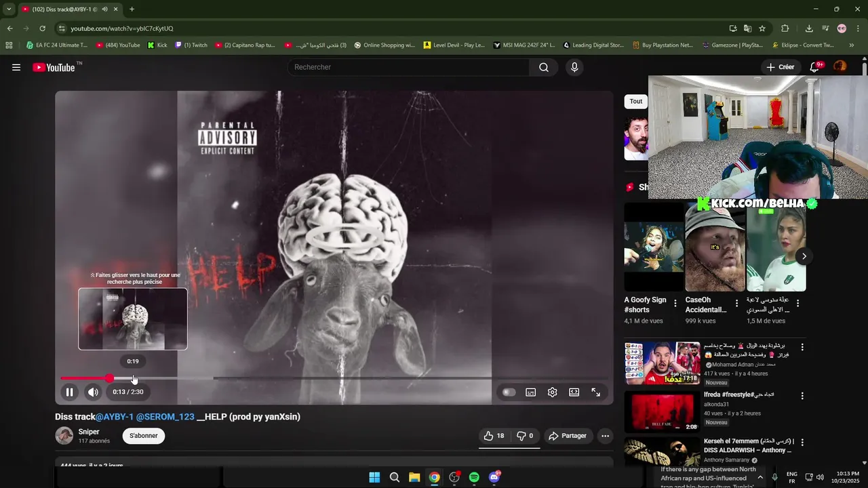The width and height of the screenshot is (868, 488).
Task: Show more bookmarks chevron
Action: 852,45
